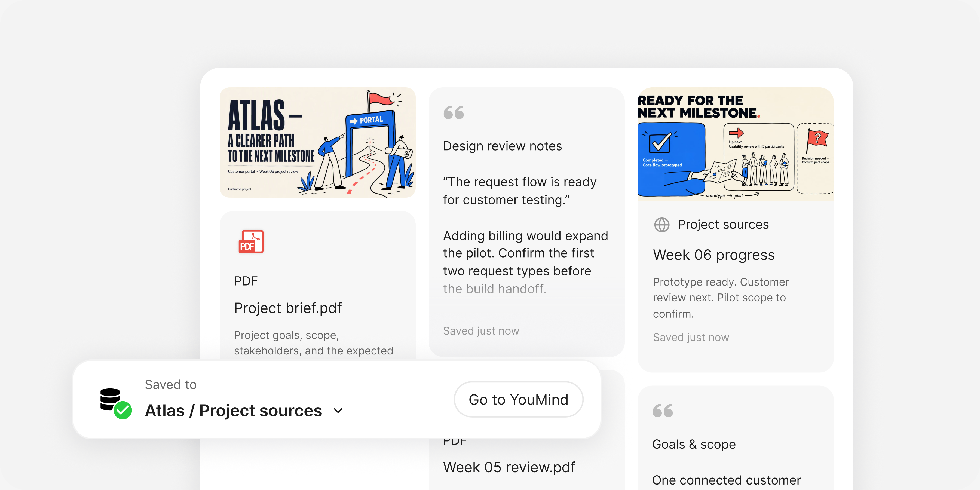Open the Week 06 progress title
Screen dimensions: 980x490
[714, 255]
